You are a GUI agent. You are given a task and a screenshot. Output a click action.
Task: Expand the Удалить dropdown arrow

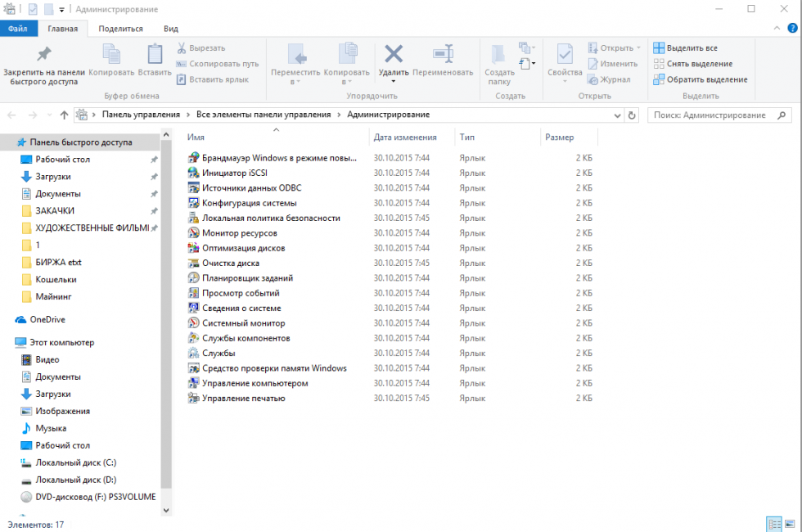point(394,81)
